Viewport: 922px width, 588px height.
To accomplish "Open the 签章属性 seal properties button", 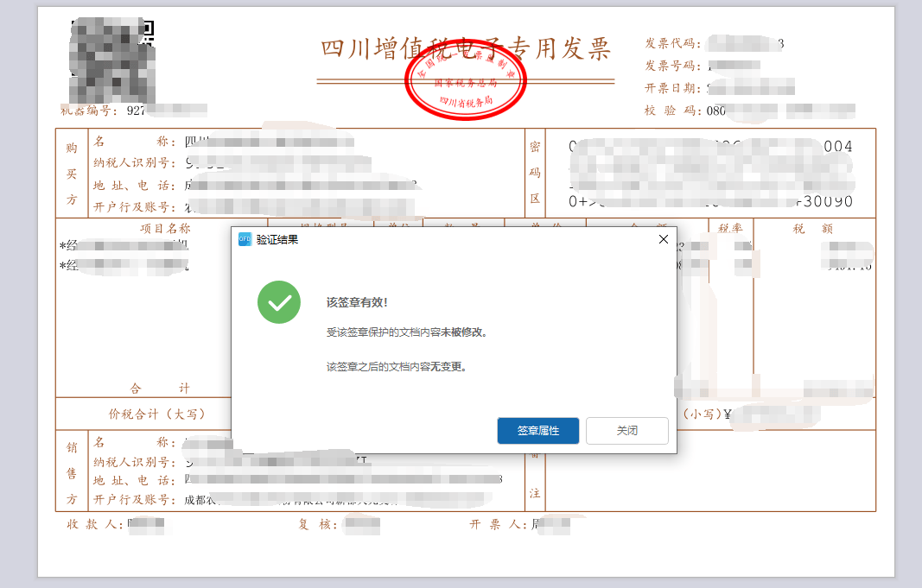I will [538, 431].
